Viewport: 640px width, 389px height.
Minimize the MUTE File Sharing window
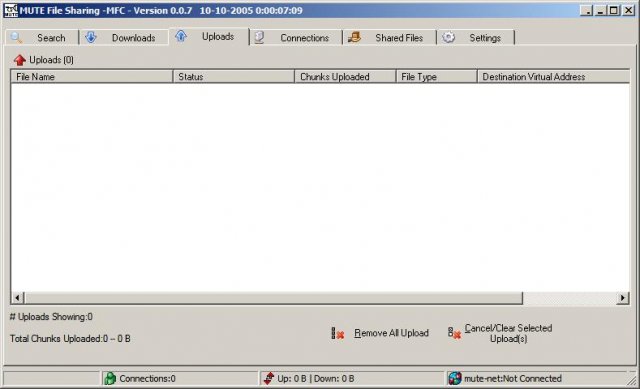(600, 11)
